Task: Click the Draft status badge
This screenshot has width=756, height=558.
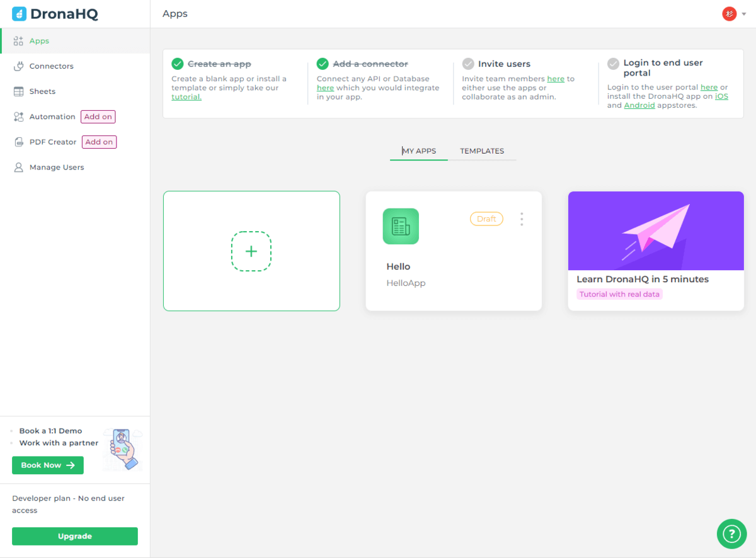Action: pyautogui.click(x=486, y=219)
